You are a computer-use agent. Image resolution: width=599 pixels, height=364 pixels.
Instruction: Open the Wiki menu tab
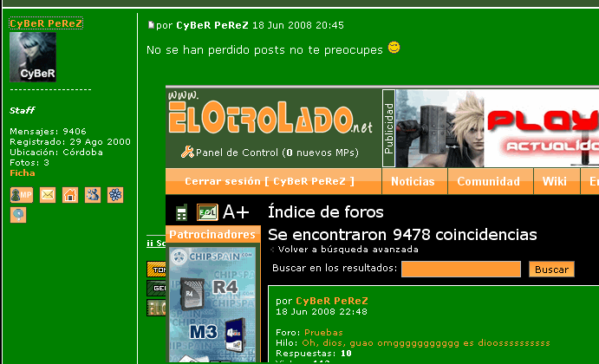(x=555, y=181)
